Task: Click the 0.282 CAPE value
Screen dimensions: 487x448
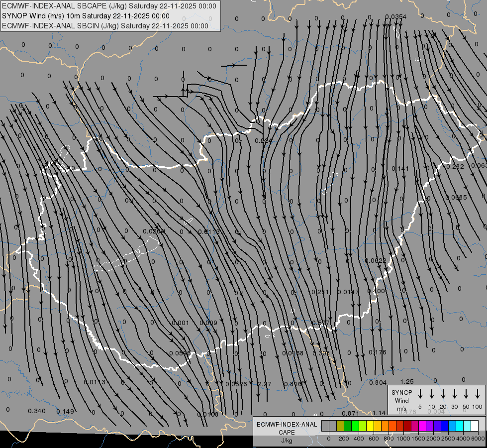Action: point(455,166)
